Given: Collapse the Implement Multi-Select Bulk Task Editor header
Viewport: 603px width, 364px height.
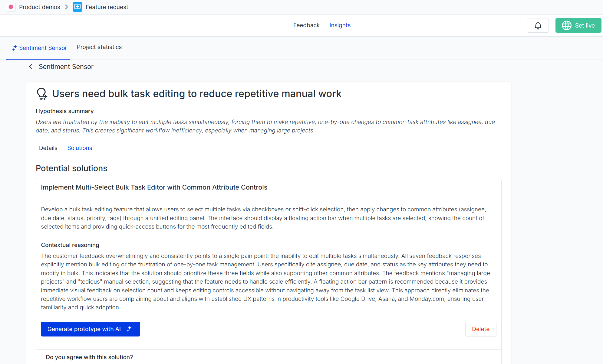Looking at the screenshot, I should tap(154, 187).
